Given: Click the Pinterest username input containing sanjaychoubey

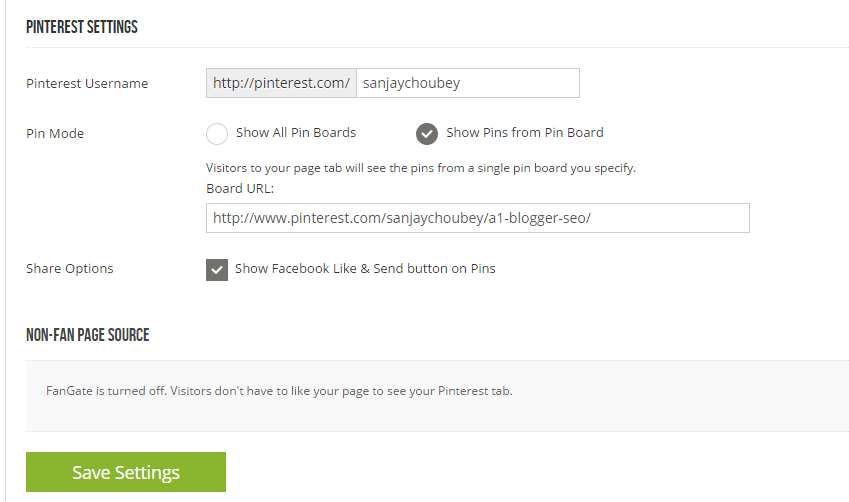Looking at the screenshot, I should (467, 83).
